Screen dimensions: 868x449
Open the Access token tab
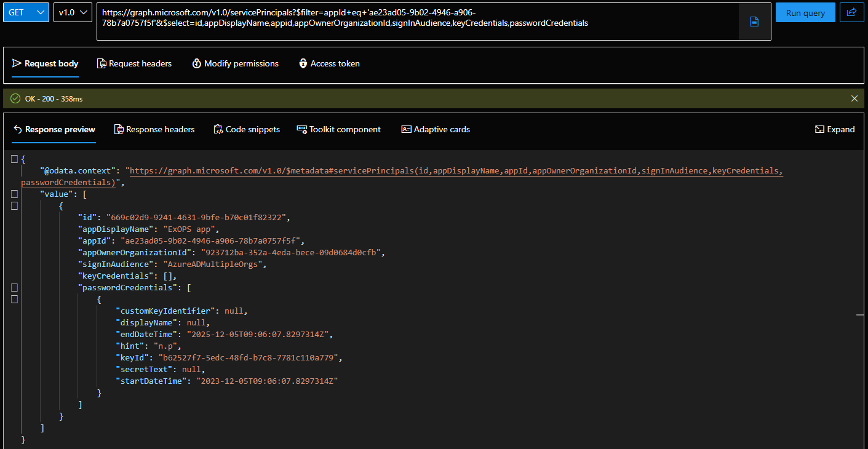click(x=329, y=63)
